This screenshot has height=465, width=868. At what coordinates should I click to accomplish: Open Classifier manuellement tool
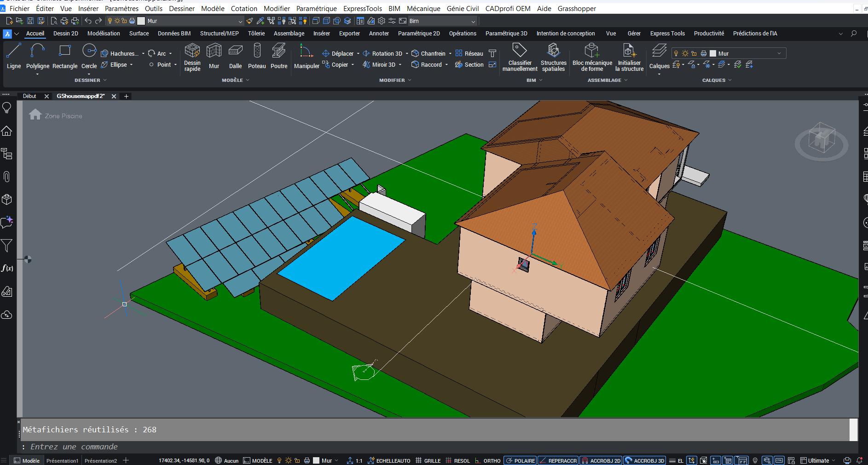[x=520, y=57]
